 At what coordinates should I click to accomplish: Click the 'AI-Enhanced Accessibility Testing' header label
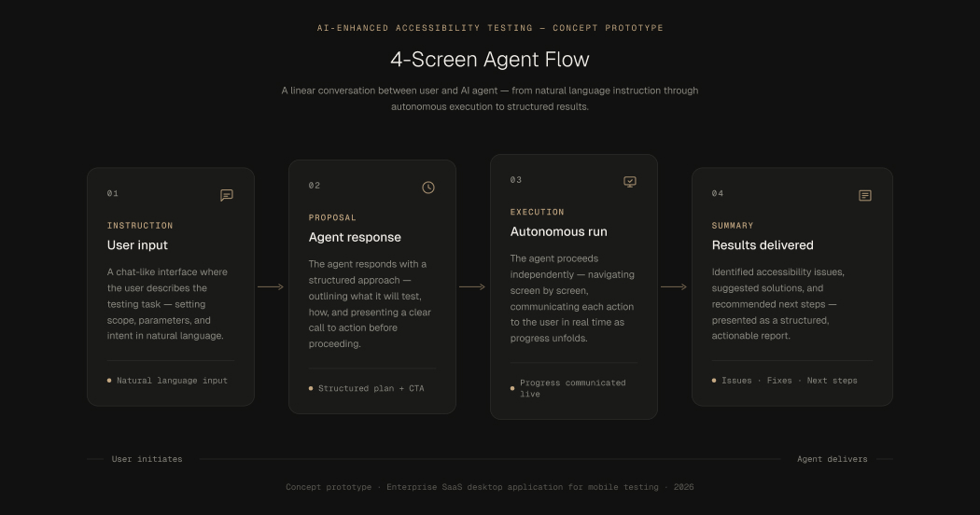click(490, 27)
